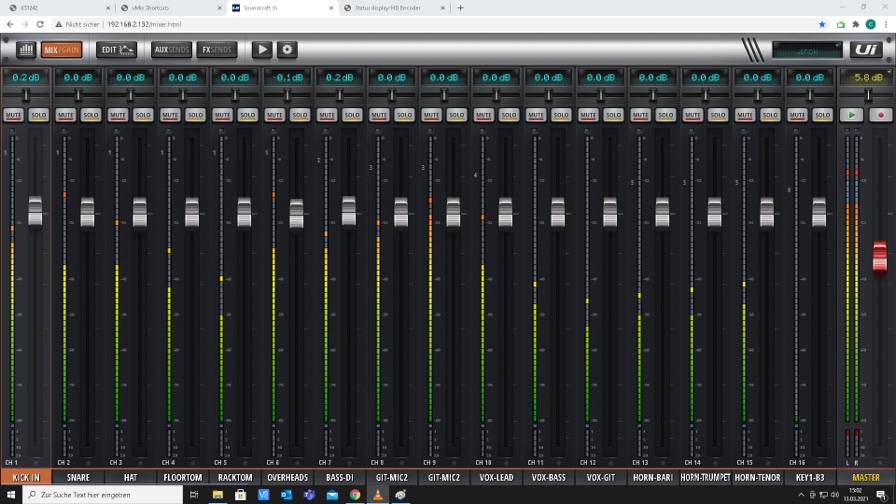Click the Windows taskbar search box

103,494
